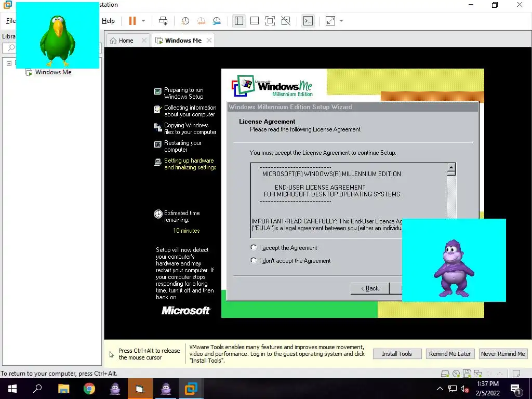The width and height of the screenshot is (532, 399).
Task: Open File Explorer from taskbar
Action: click(63, 389)
